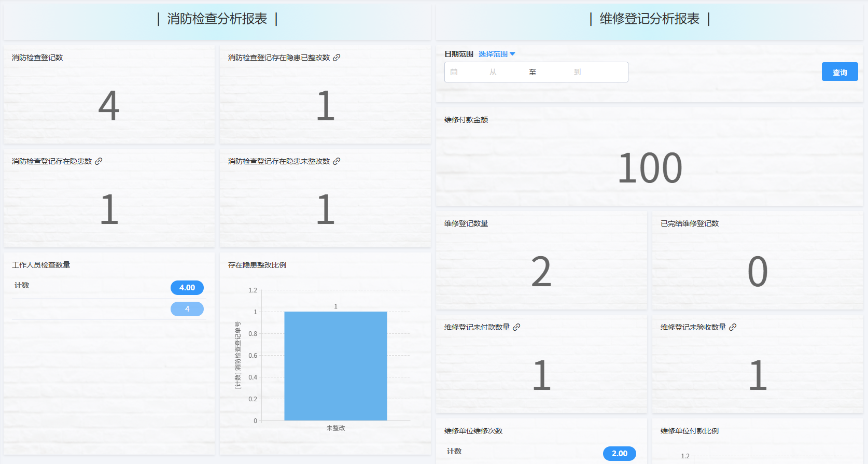The height and width of the screenshot is (464, 868).
Task: Click link icon beside 维修登记未验收数量
Action: 733,327
